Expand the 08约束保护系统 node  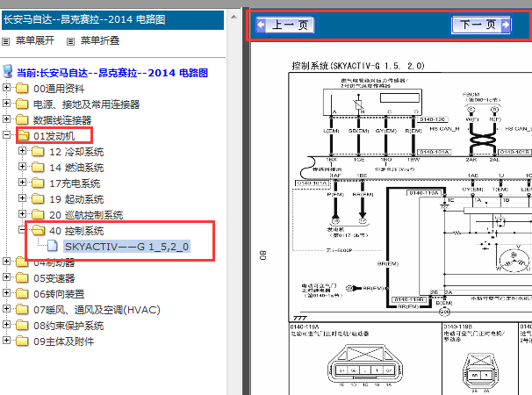tap(6, 325)
